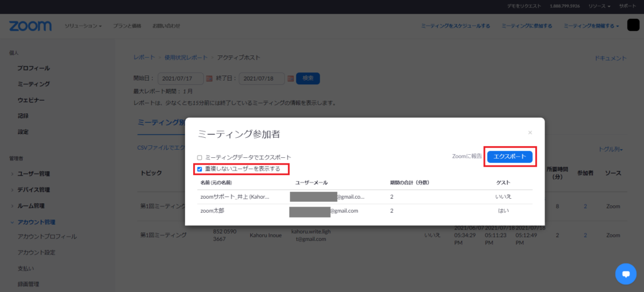Open プランと価格 menu item
This screenshot has height=292, width=644.
click(x=128, y=26)
